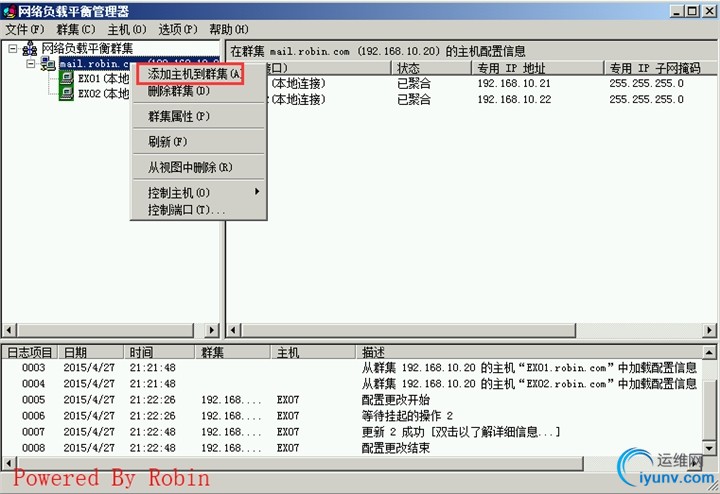Select 已聚合 status for 192.168.10.21 row
720x494 pixels.
pyautogui.click(x=414, y=84)
